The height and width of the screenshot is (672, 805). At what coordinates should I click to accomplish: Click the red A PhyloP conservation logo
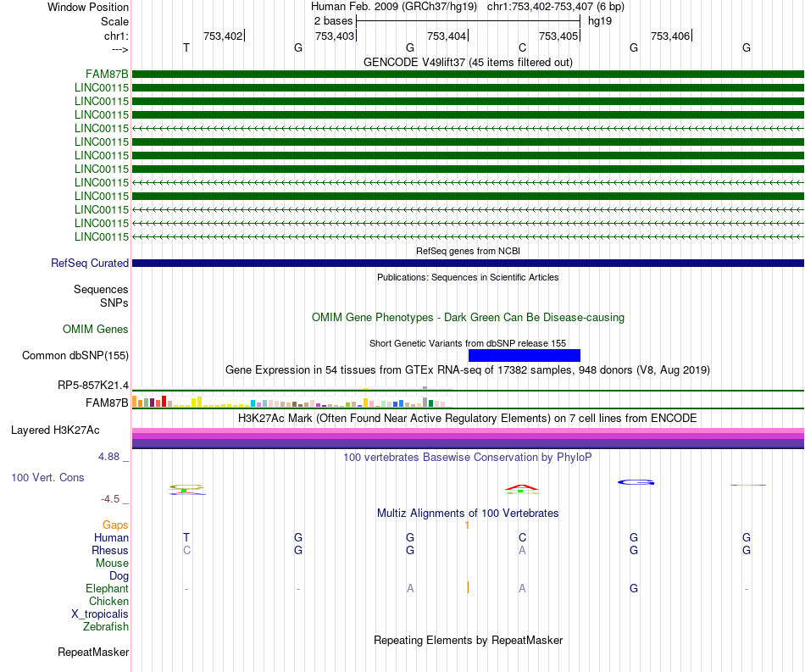coord(522,487)
